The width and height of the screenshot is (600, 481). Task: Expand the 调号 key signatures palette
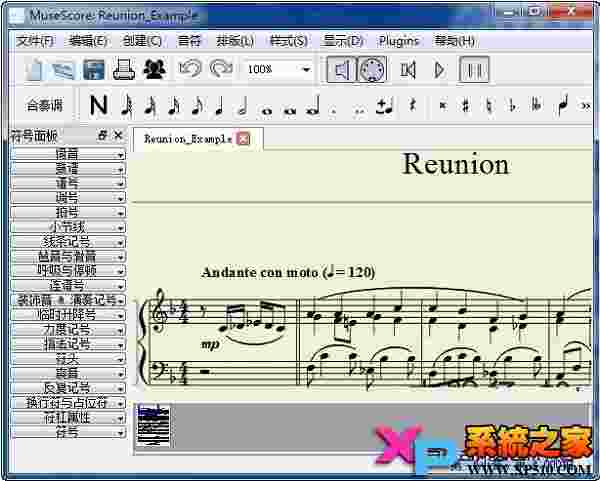point(68,198)
